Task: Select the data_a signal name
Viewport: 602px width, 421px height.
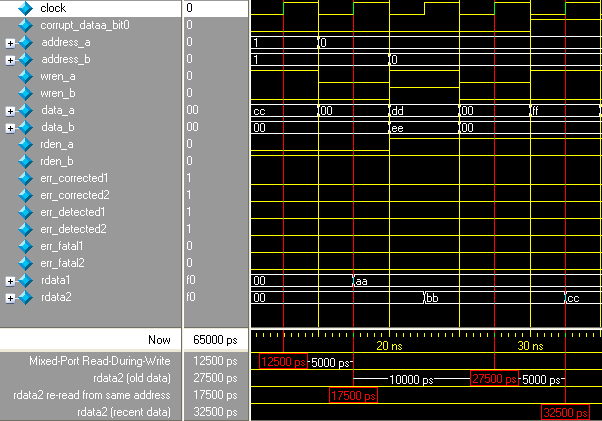Action: tap(59, 110)
